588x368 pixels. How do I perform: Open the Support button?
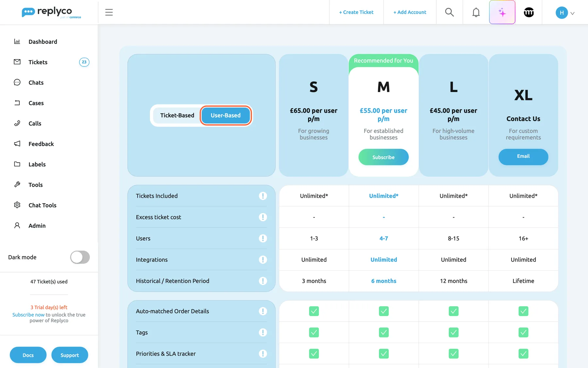pos(70,355)
